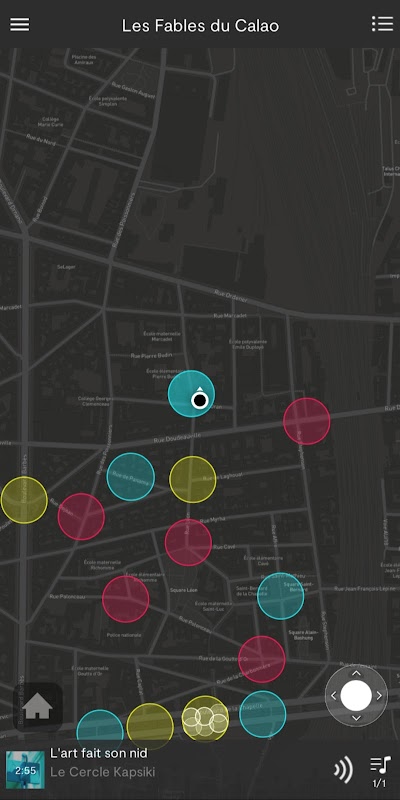Tap title Les Fables du Calao
Viewport: 400px width, 800px height.
[x=200, y=25]
